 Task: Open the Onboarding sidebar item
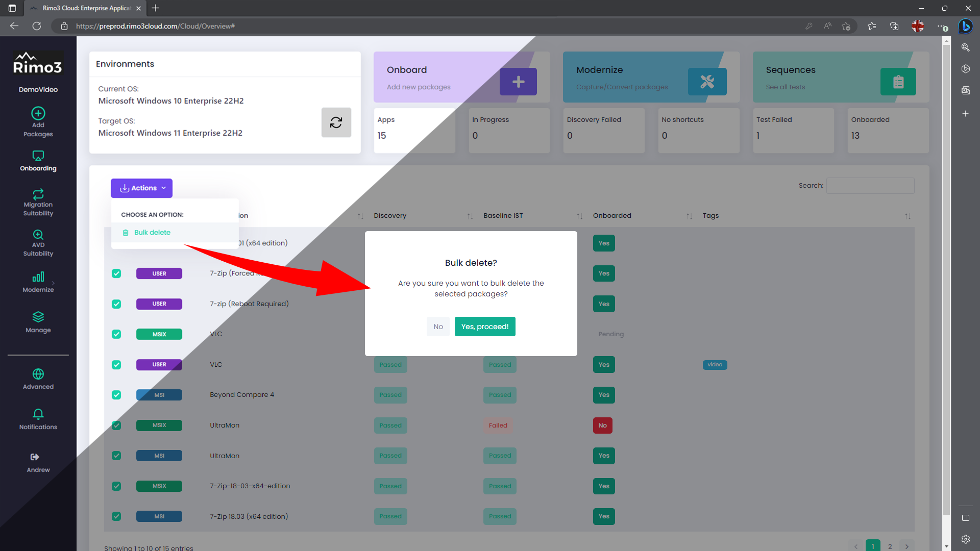click(38, 161)
